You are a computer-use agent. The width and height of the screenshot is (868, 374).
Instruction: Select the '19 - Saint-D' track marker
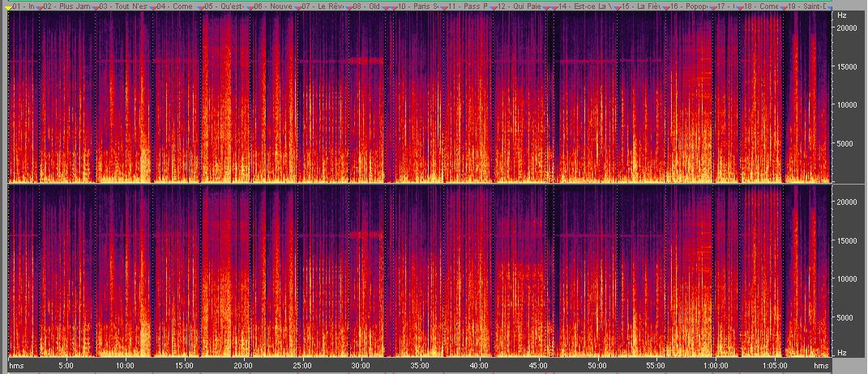[x=806, y=6]
